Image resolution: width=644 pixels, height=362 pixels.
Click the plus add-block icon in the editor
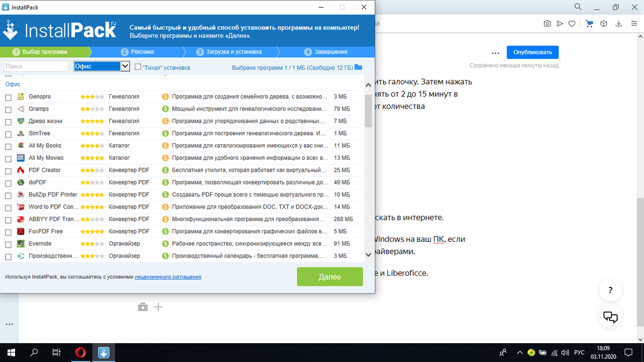(x=158, y=307)
